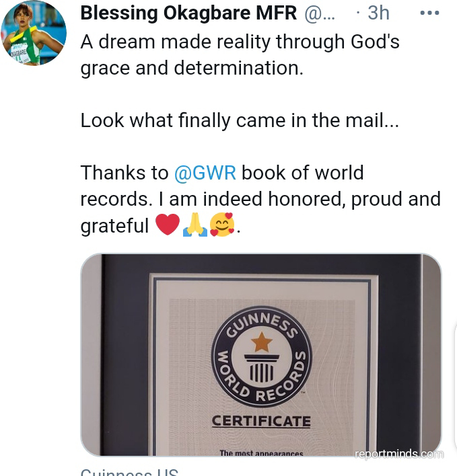The height and width of the screenshot is (476, 457).
Task: Click 'The most appearances' text on certificate
Action: 261,453
